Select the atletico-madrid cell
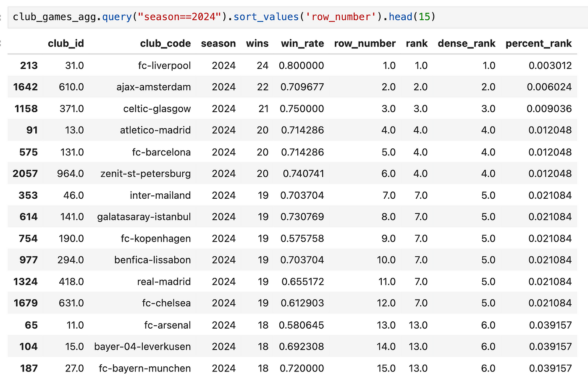The width and height of the screenshot is (588, 387). coord(155,130)
